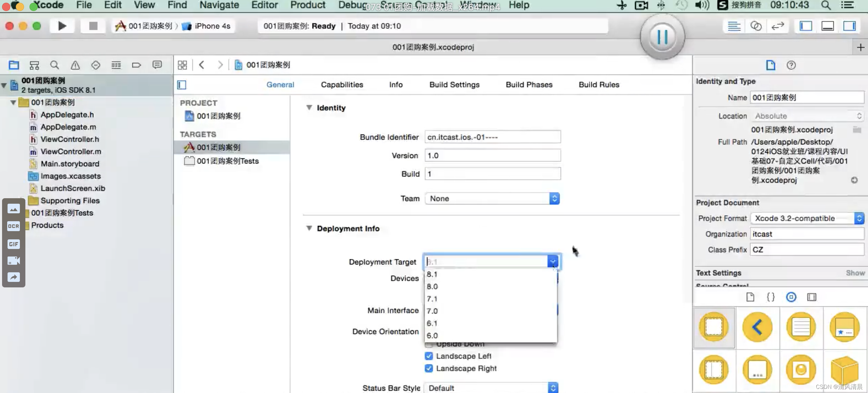Click the Bundle Identifier text field
This screenshot has height=393, width=868.
click(x=492, y=137)
